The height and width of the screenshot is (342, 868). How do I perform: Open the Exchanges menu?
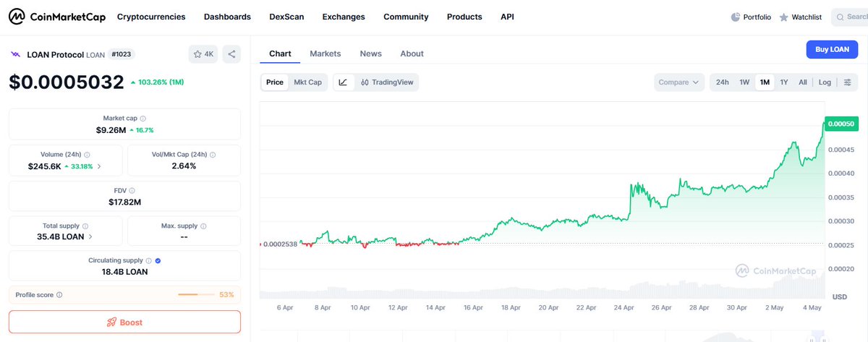click(x=344, y=17)
